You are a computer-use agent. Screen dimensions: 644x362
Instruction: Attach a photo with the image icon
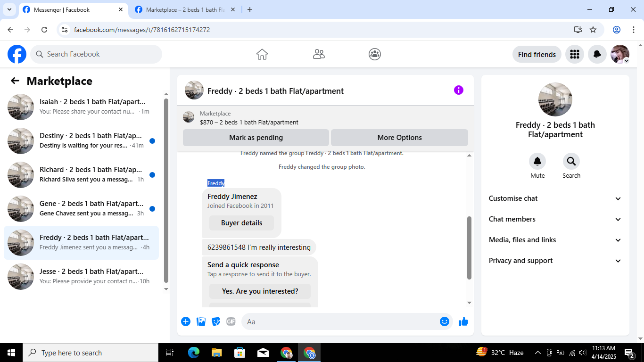pyautogui.click(x=201, y=321)
